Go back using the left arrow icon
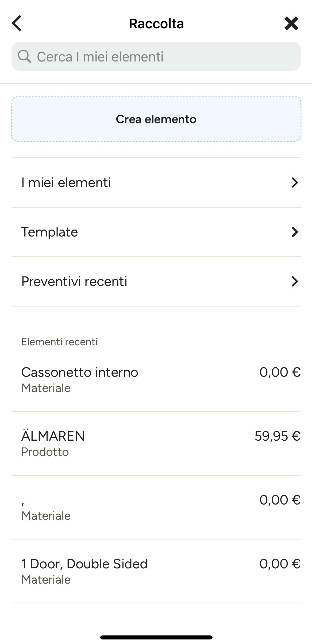312x644 pixels. (17, 23)
